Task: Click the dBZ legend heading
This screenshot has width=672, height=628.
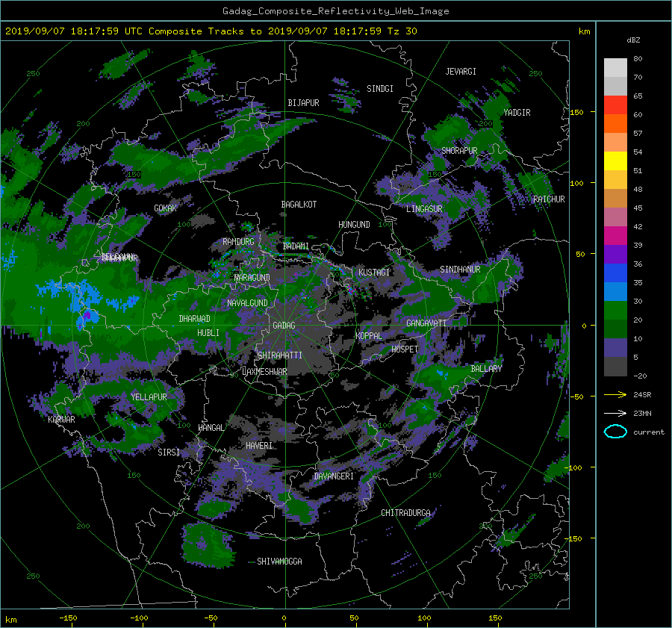Action: 633,40
